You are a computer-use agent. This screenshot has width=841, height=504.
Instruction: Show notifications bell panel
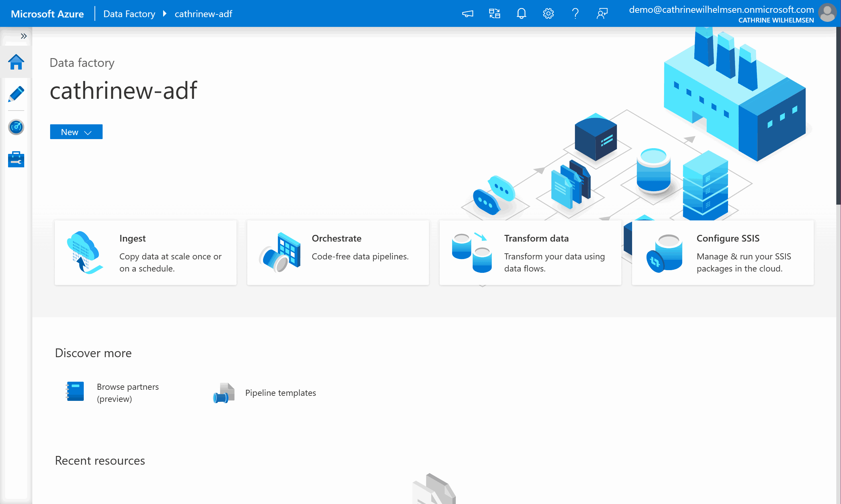521,13
